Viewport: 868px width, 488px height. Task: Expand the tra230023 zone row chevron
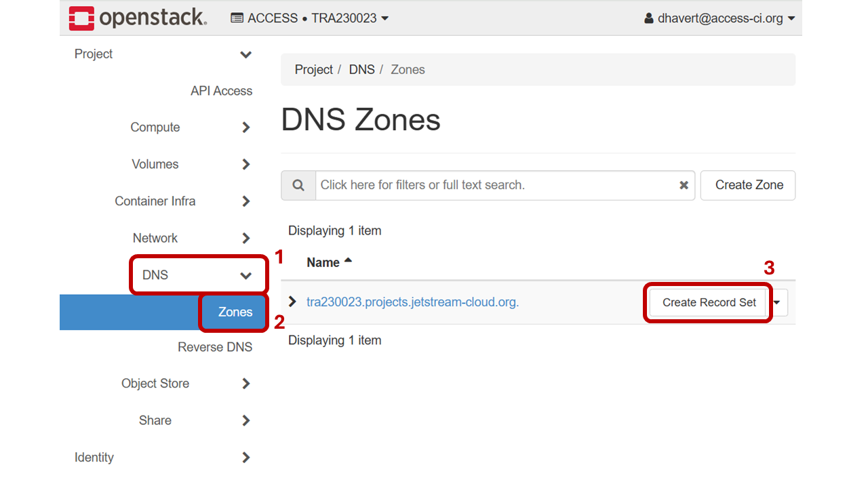tap(292, 302)
